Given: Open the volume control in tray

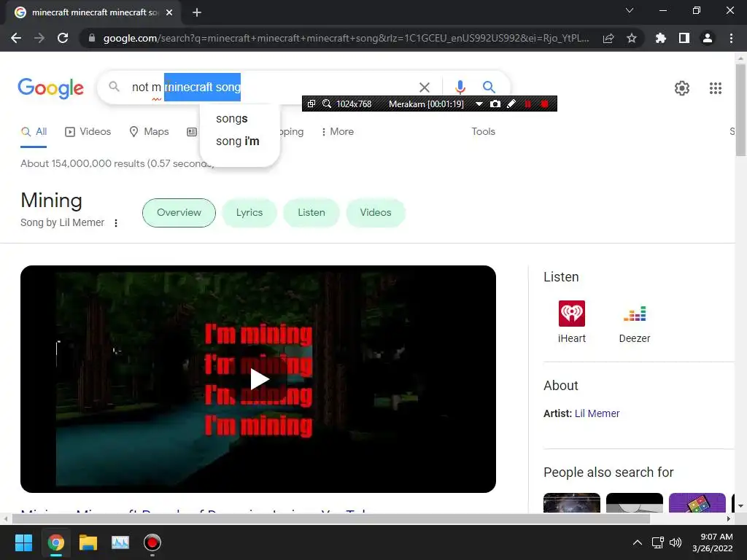Looking at the screenshot, I should 675,542.
